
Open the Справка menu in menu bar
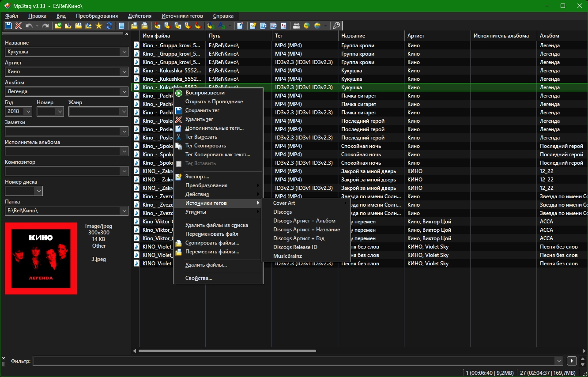pos(223,16)
